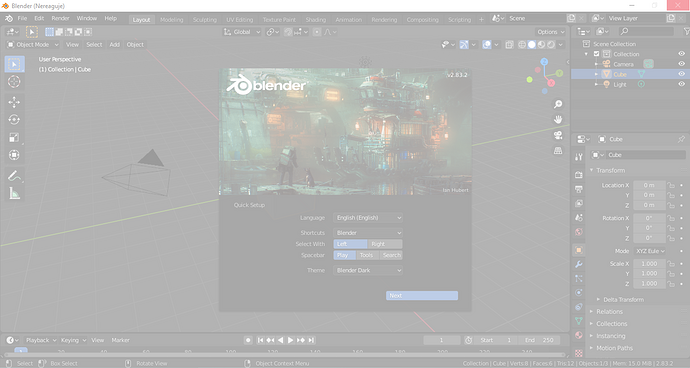
Task: Activate the 3D Cursor tool
Action: click(14, 81)
